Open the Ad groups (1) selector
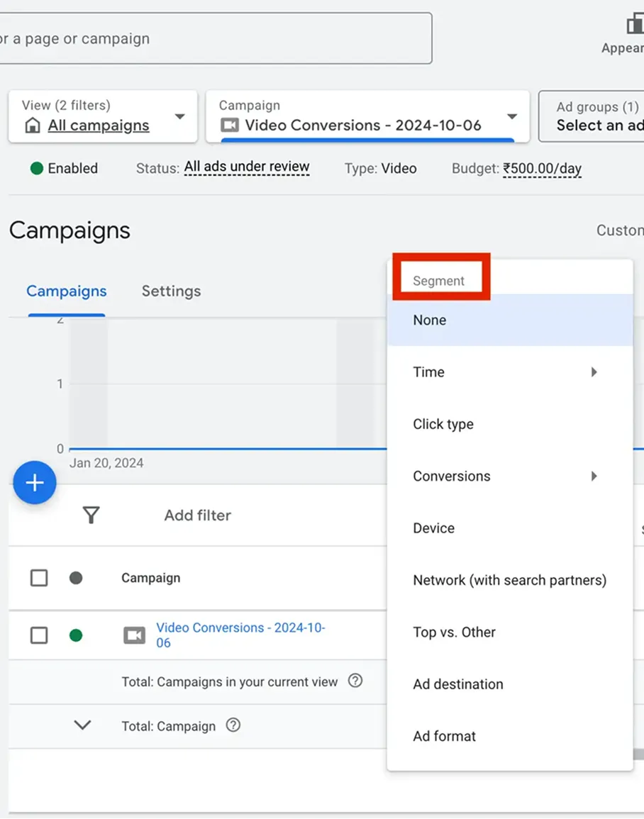The height and width of the screenshot is (819, 644). point(592,116)
